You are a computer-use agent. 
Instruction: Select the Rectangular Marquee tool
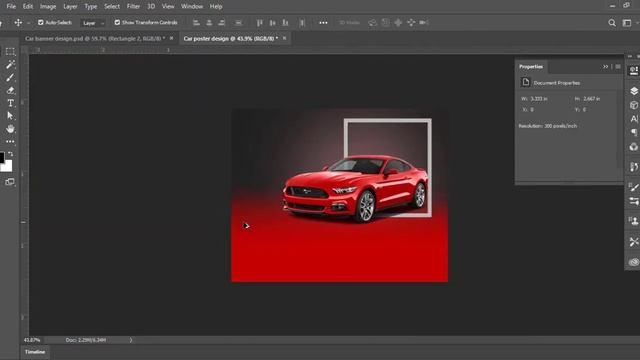pyautogui.click(x=10, y=51)
